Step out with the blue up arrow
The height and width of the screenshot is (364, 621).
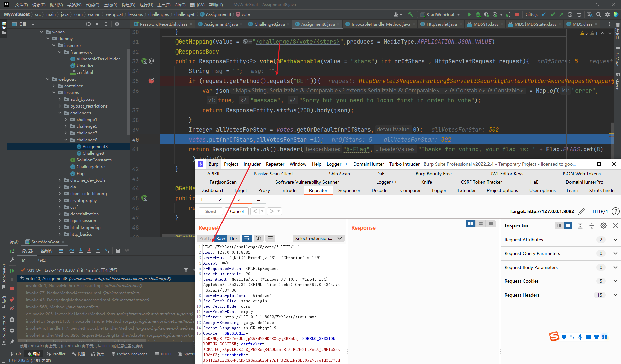coord(98,251)
